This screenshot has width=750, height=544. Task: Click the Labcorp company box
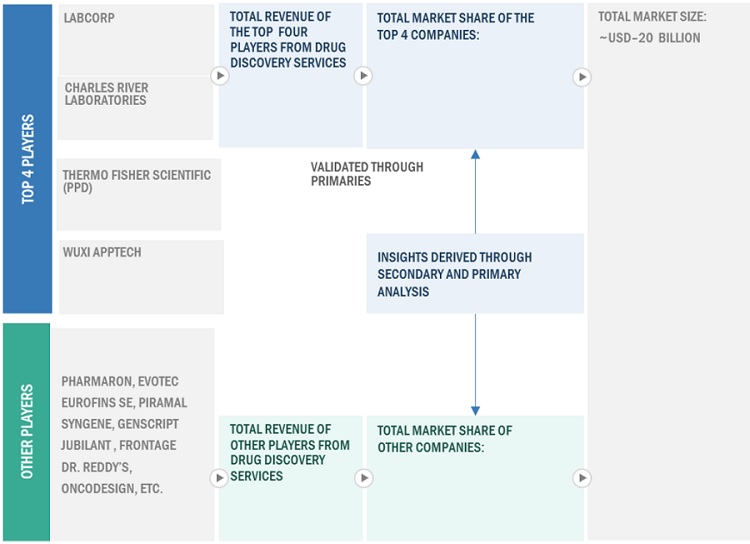[x=135, y=38]
